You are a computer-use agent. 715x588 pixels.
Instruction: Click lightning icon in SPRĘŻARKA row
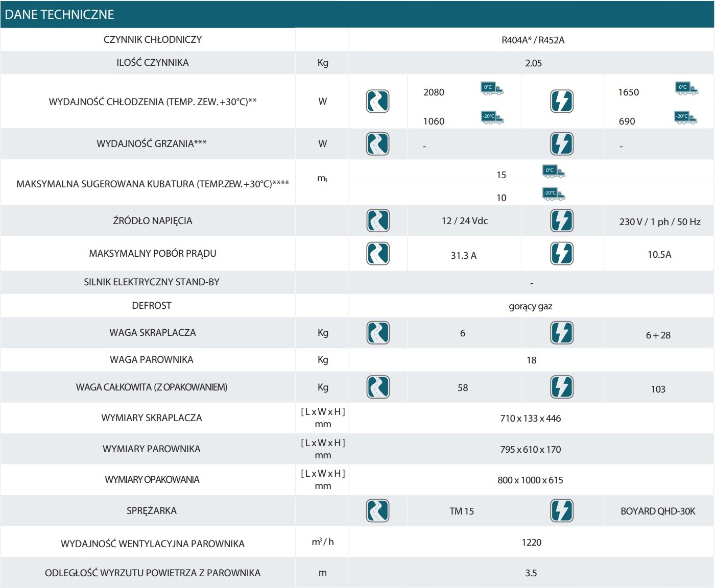click(562, 511)
